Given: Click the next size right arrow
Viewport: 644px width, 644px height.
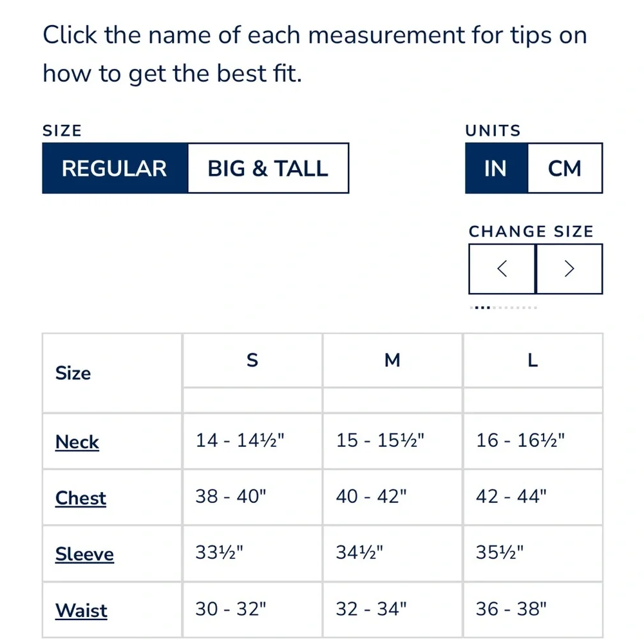Looking at the screenshot, I should [569, 269].
